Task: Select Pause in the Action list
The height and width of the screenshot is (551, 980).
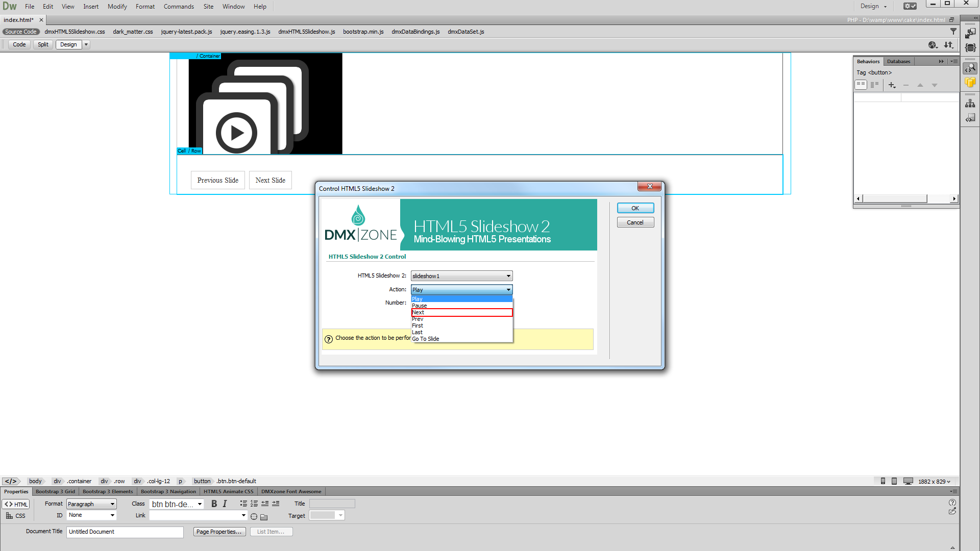Action: [461, 306]
